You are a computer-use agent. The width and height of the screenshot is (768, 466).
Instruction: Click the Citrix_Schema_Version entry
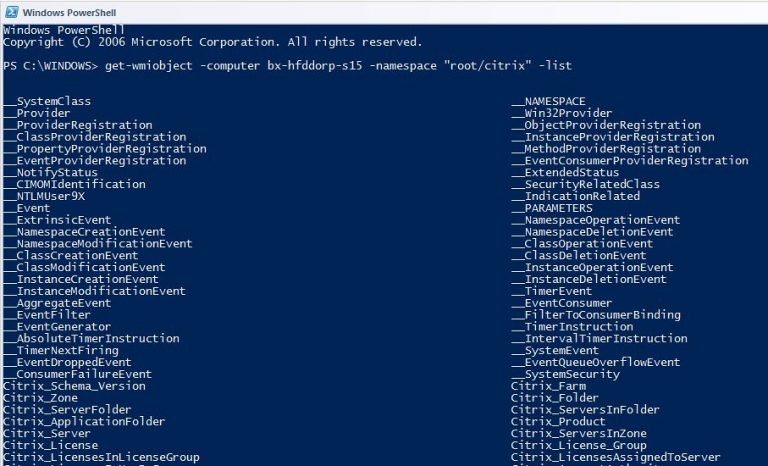[x=74, y=386]
